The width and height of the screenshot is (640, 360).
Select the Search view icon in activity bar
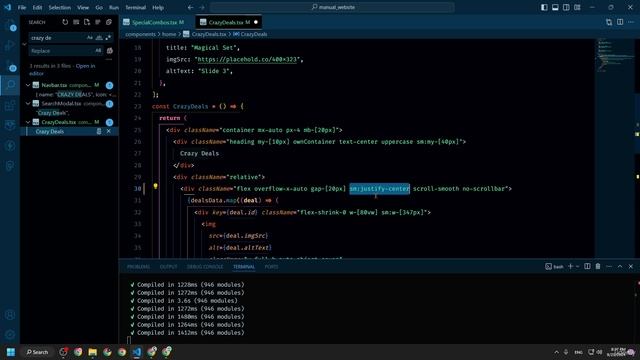10,85
